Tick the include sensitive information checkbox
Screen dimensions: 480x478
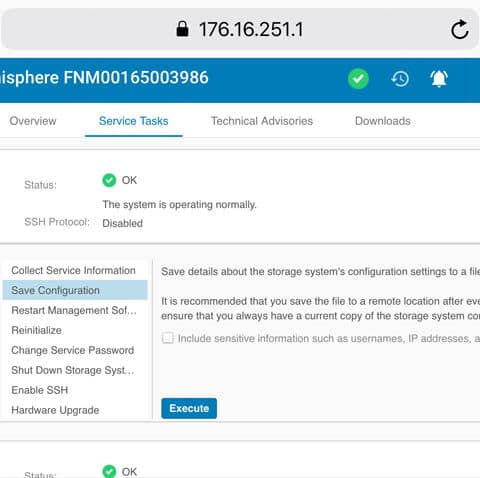click(168, 338)
